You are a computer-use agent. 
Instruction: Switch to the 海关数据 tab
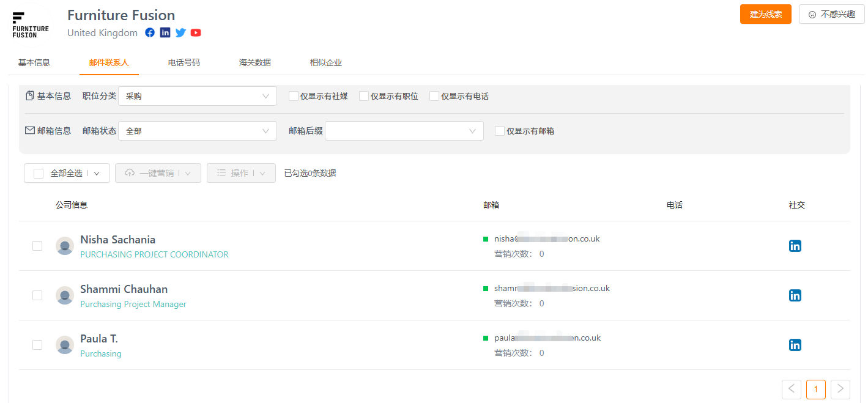coord(255,62)
